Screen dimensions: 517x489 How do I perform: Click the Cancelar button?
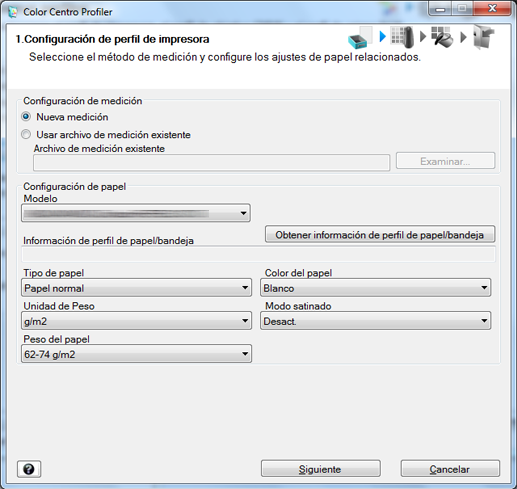point(450,469)
